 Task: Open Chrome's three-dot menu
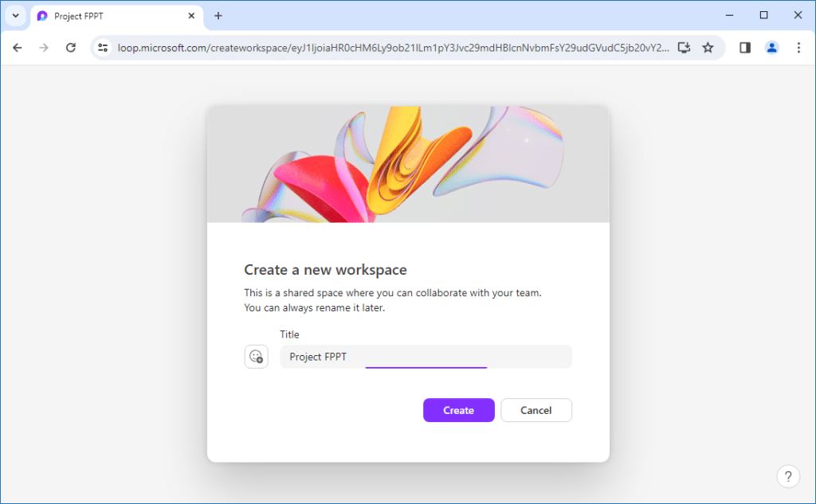[798, 47]
